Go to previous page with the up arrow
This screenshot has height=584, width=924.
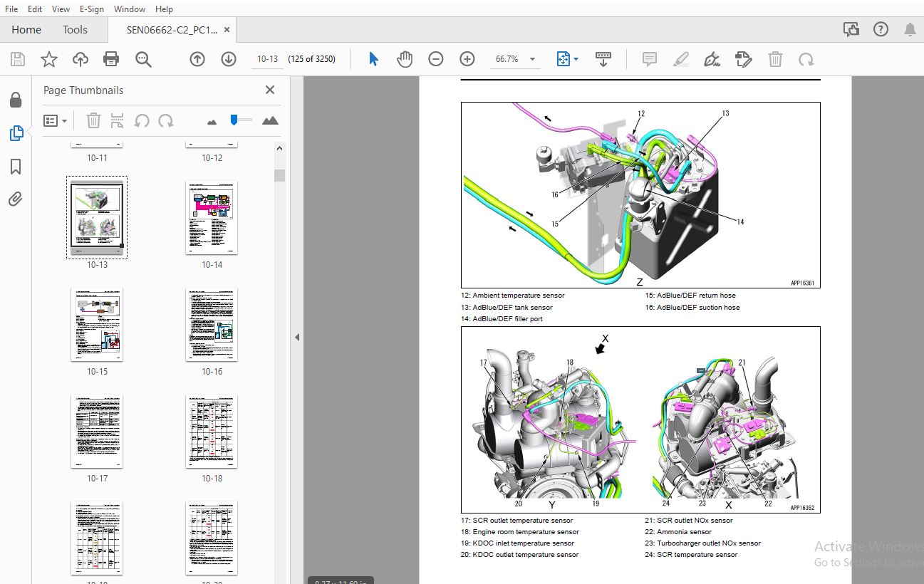[197, 59]
